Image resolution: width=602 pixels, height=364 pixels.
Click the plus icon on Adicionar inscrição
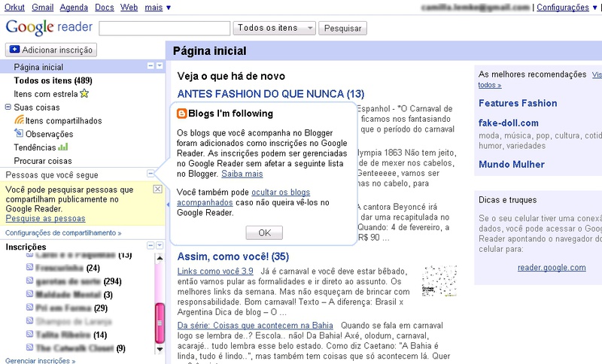coord(14,50)
